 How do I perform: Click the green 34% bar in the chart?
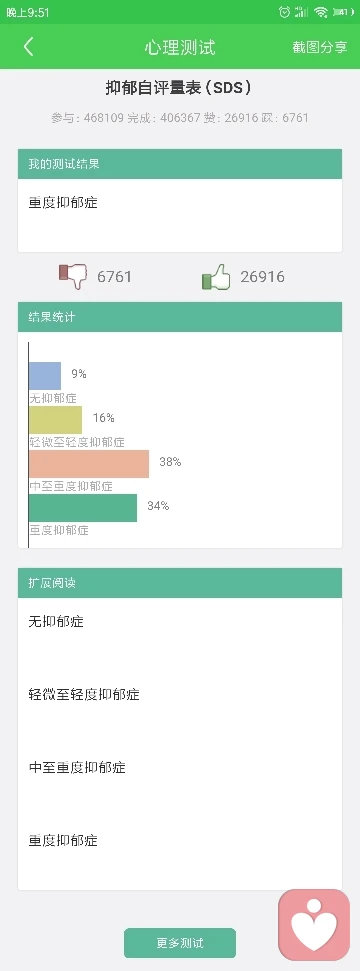coord(83,508)
